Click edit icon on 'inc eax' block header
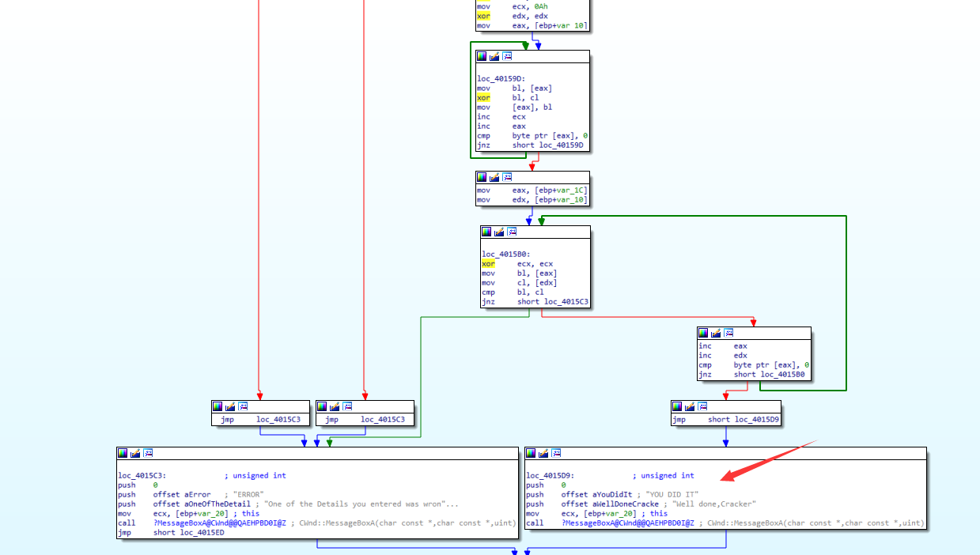 (716, 333)
